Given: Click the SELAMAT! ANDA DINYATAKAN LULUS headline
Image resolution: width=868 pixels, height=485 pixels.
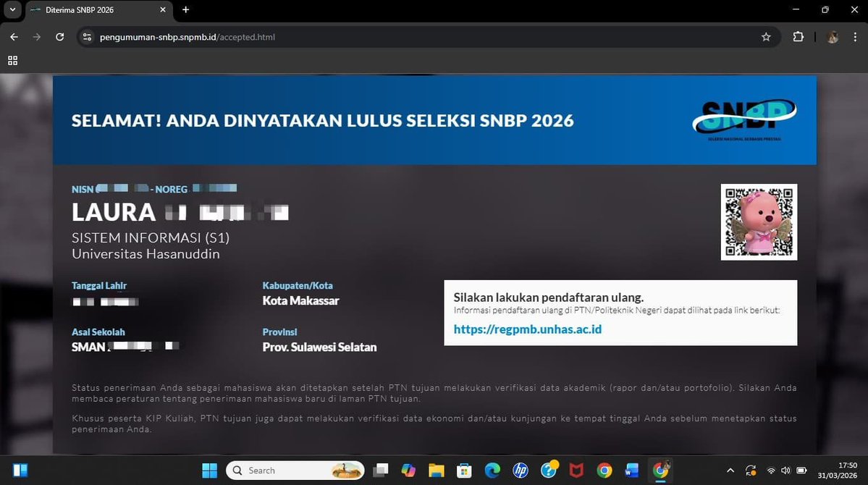Looking at the screenshot, I should click(323, 121).
